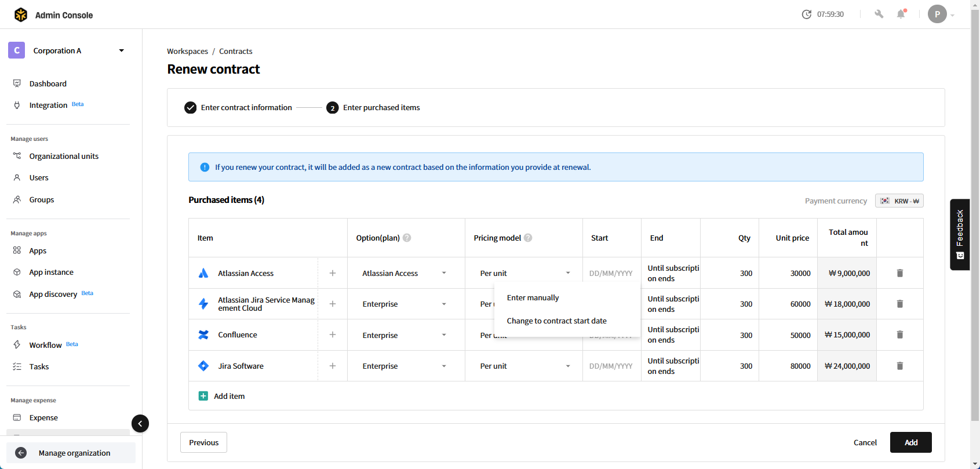Screen dimensions: 980x469
Task: Click the Tasks list icon
Action: 17,366
